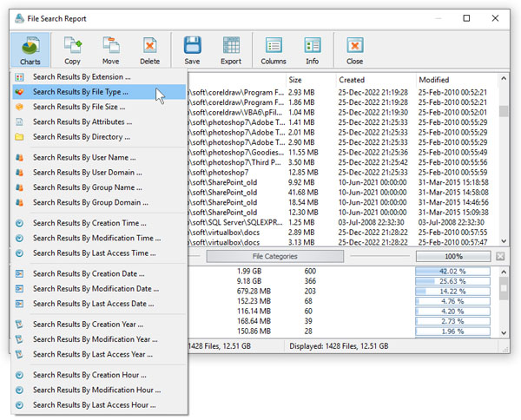Click folder icon beside Search Results By Directory
Screen dimensions: 521x420
(19, 137)
